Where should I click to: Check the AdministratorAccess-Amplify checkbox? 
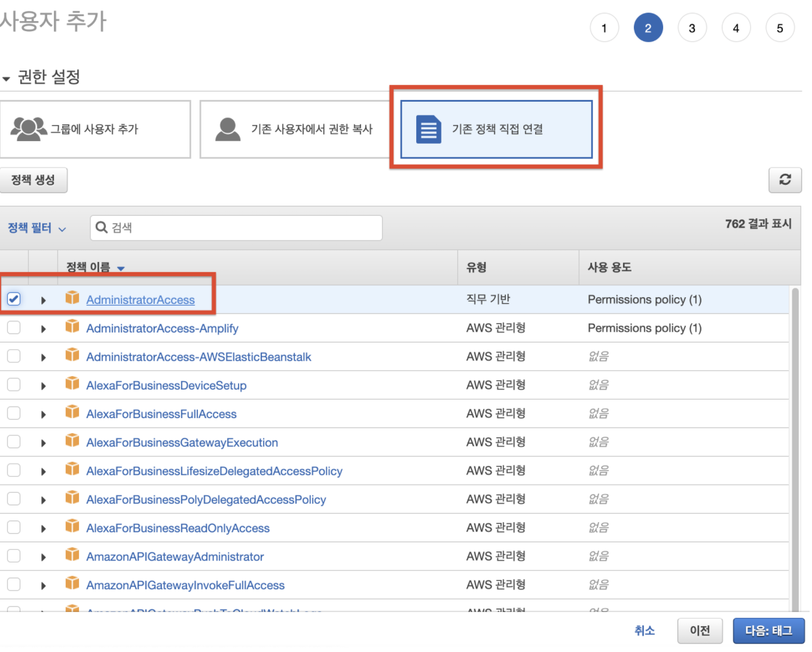14,327
